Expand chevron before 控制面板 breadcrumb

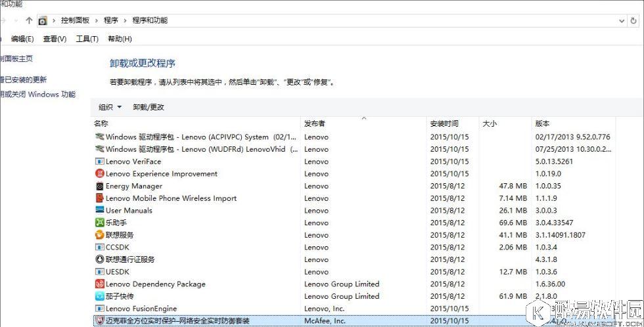click(x=54, y=20)
